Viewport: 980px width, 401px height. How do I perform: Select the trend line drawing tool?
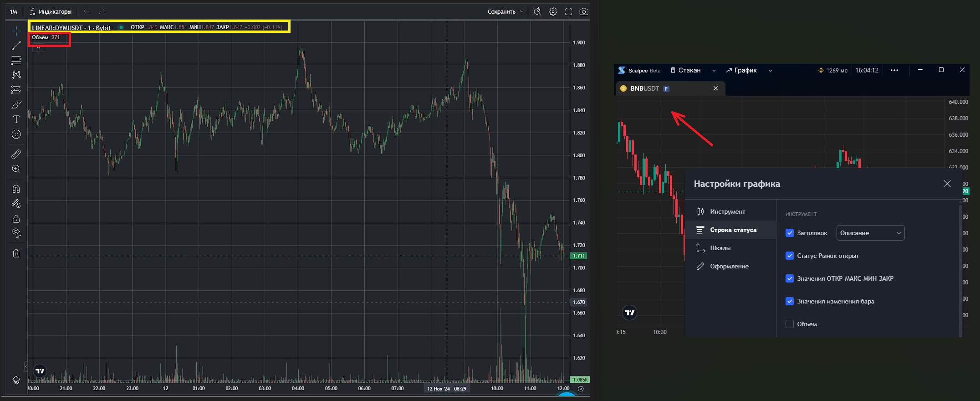[16, 46]
